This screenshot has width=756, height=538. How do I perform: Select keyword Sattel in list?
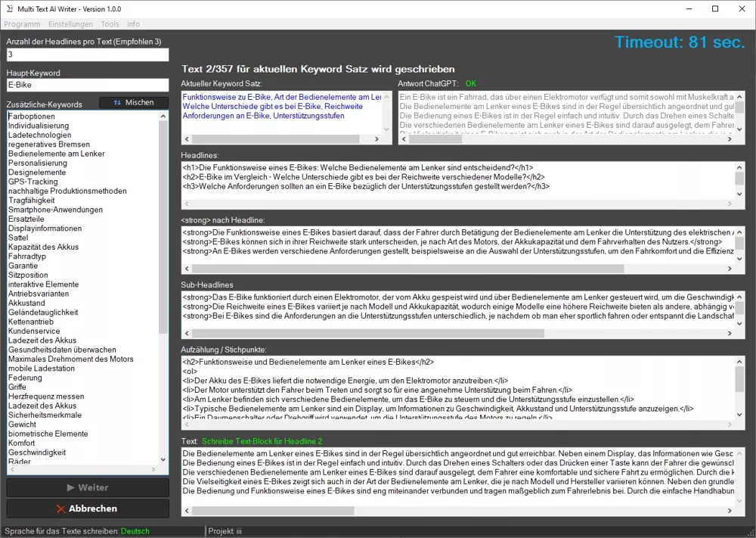[18, 238]
